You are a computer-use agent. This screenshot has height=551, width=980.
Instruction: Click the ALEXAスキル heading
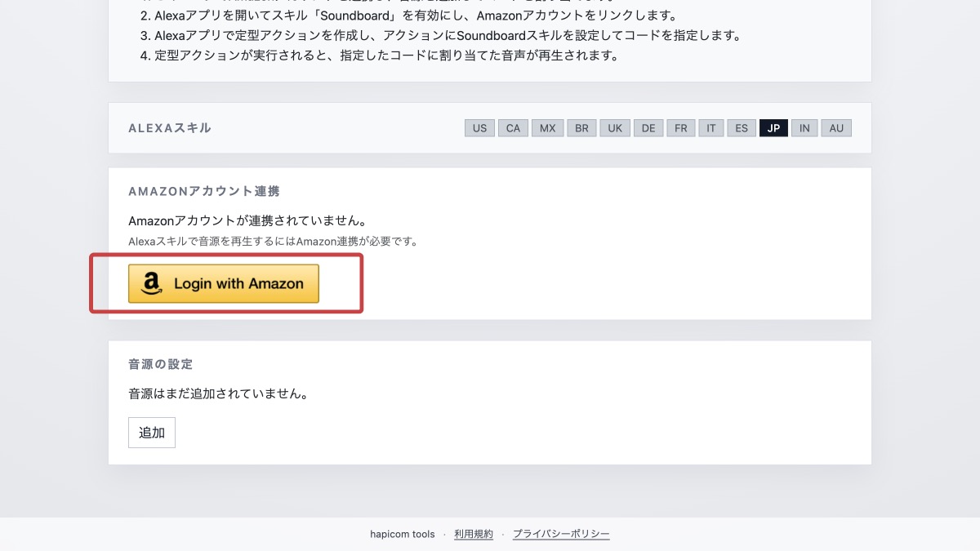[x=170, y=128]
